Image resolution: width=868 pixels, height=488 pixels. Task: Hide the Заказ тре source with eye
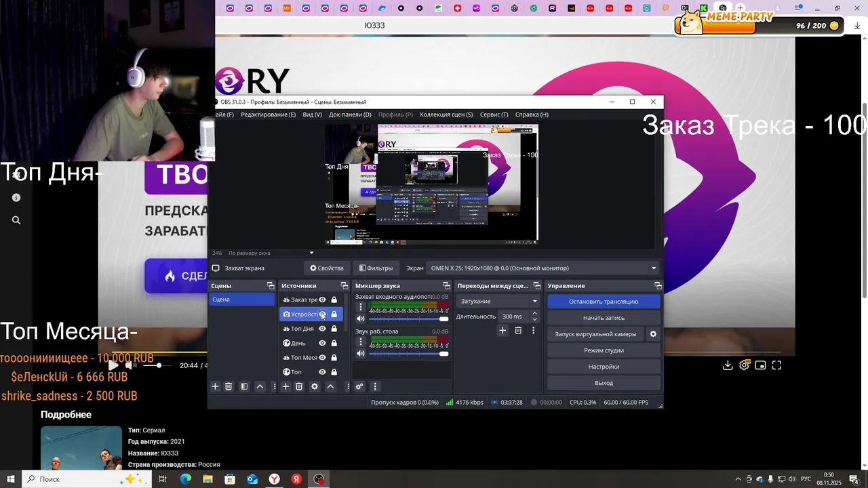[322, 300]
